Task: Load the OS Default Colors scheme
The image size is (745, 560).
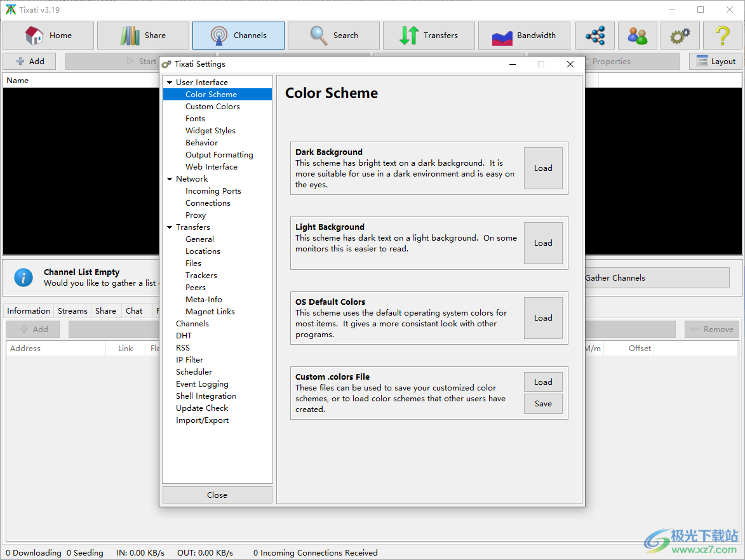Action: tap(543, 318)
